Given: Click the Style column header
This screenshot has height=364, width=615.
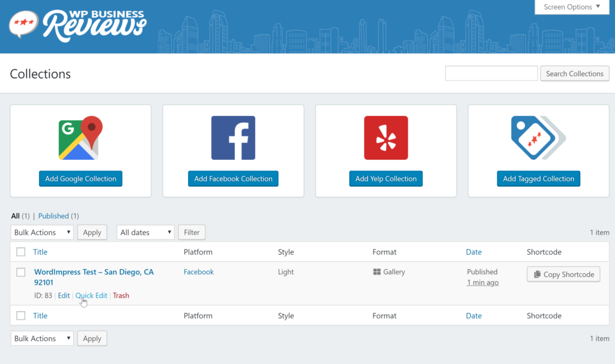Looking at the screenshot, I should point(286,252).
